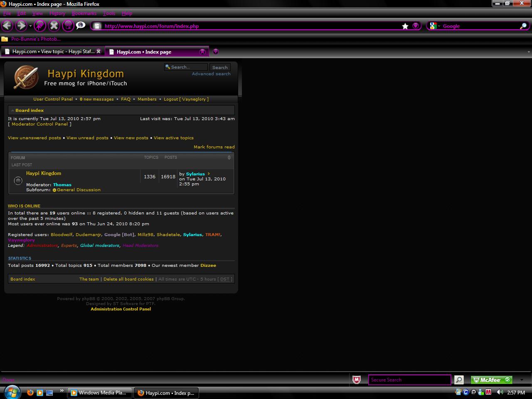Screen dimensions: 532x399
Task: Open the back/forward history dropdown arrow
Action: (30, 26)
